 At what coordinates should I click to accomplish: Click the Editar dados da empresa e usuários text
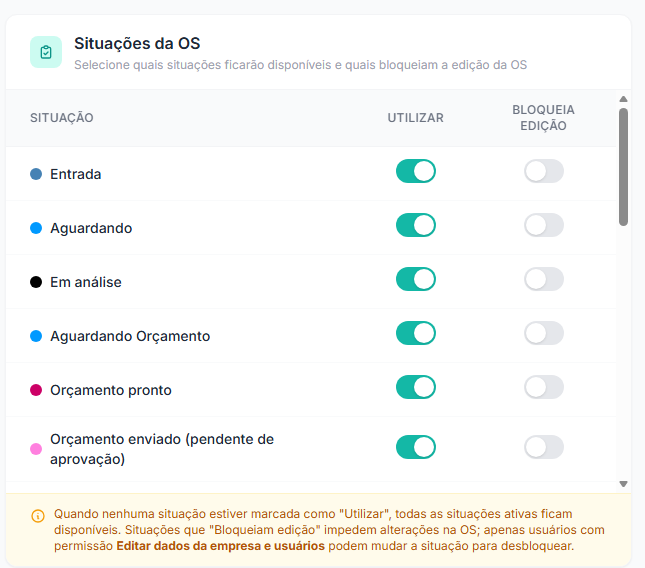[x=220, y=546]
